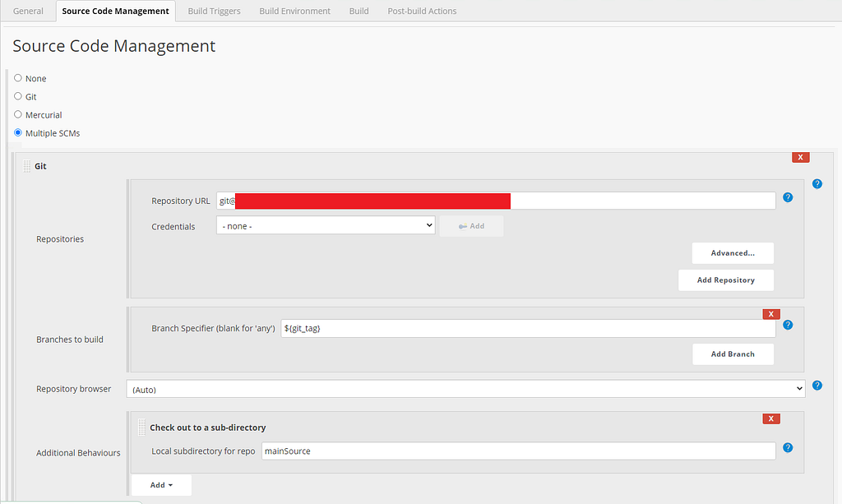Image resolution: width=842 pixels, height=504 pixels.
Task: Expand the Repository browser (Auto) dropdown
Action: point(465,389)
